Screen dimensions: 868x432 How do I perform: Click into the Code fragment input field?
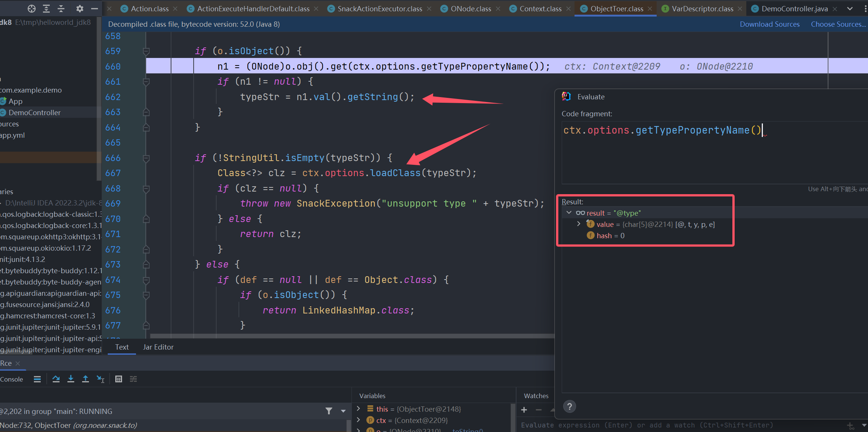(x=708, y=154)
